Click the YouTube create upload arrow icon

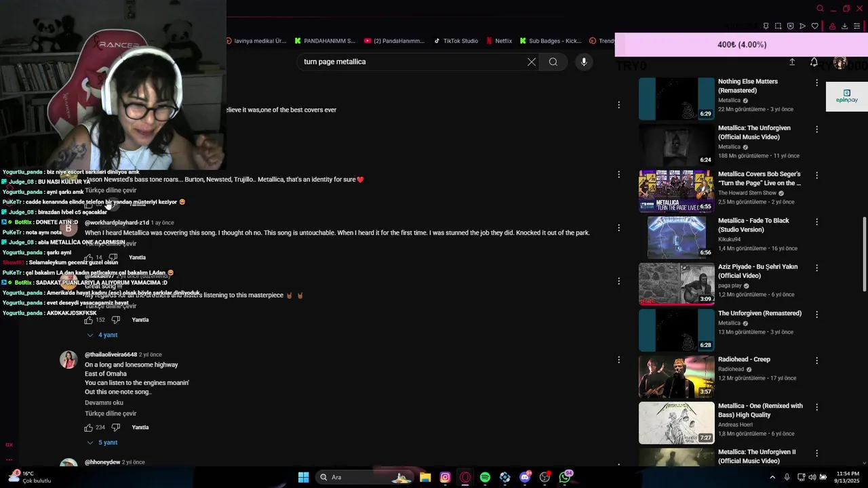point(792,62)
